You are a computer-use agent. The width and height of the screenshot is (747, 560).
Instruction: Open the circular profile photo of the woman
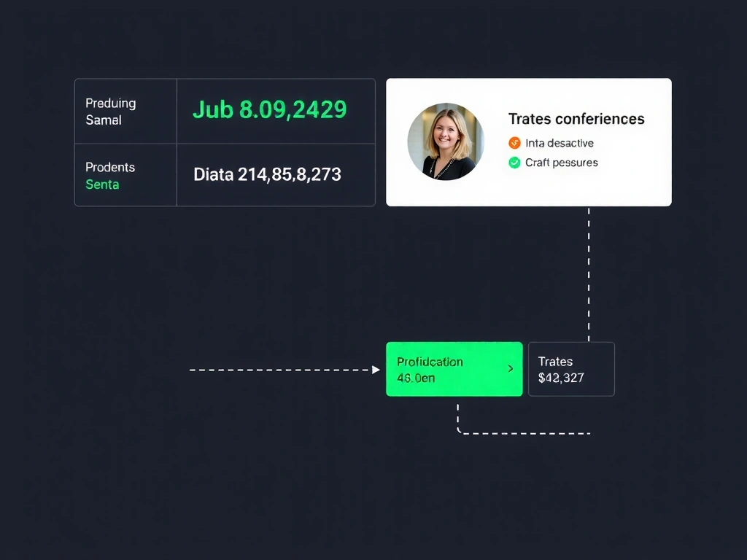445,141
